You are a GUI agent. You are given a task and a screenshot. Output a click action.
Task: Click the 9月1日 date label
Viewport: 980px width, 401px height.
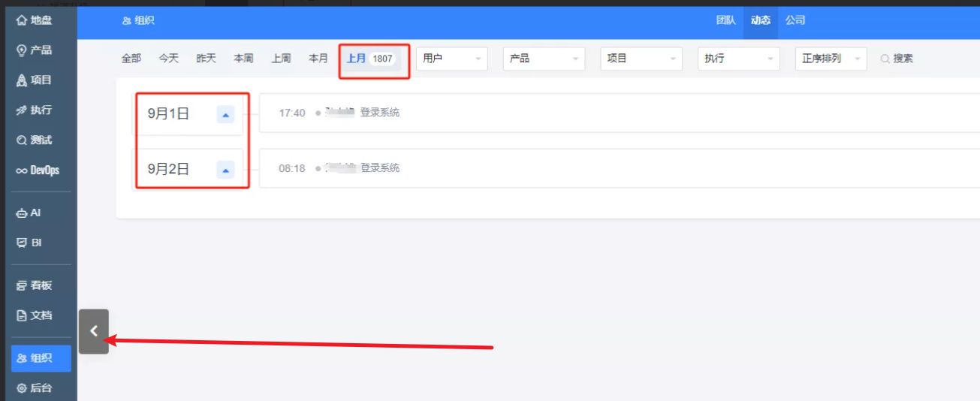point(168,114)
